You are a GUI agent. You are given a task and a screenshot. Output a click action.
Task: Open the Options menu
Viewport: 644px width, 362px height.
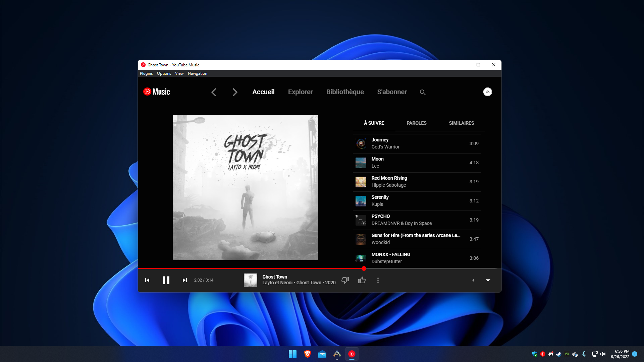click(x=164, y=73)
